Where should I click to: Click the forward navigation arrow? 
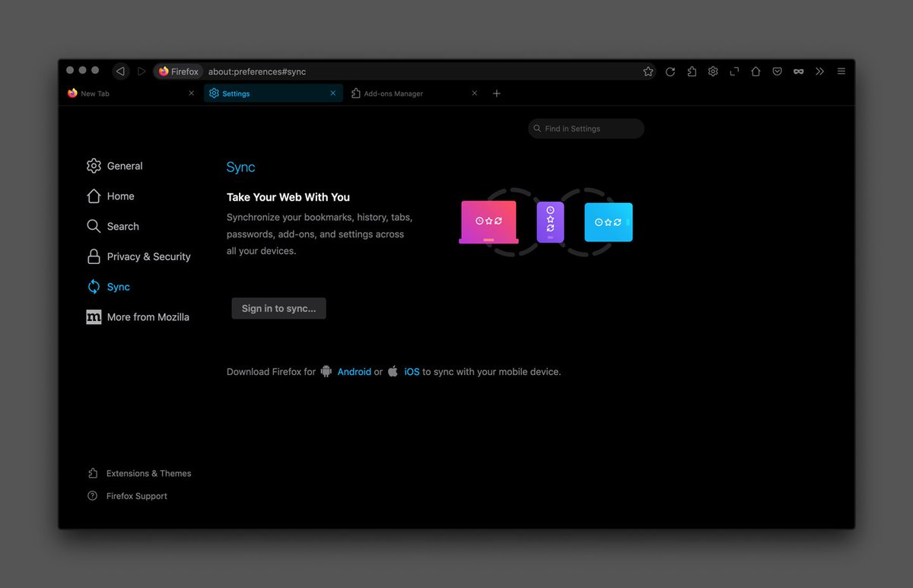[142, 72]
